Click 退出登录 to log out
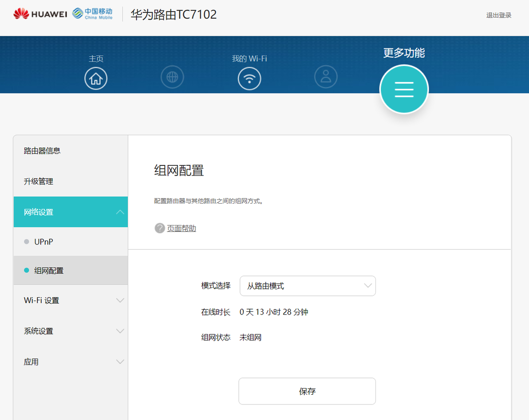Screen dimensions: 529x420 click(499, 15)
